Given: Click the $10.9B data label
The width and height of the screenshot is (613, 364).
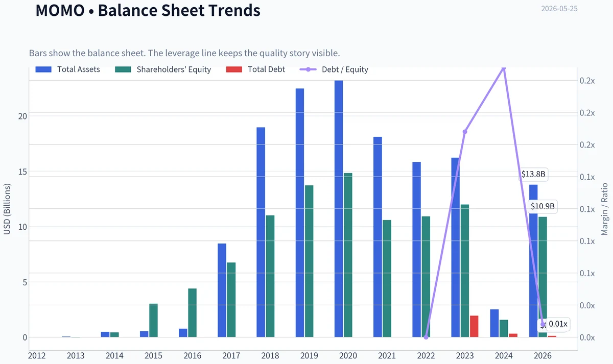Looking at the screenshot, I should pyautogui.click(x=543, y=207).
